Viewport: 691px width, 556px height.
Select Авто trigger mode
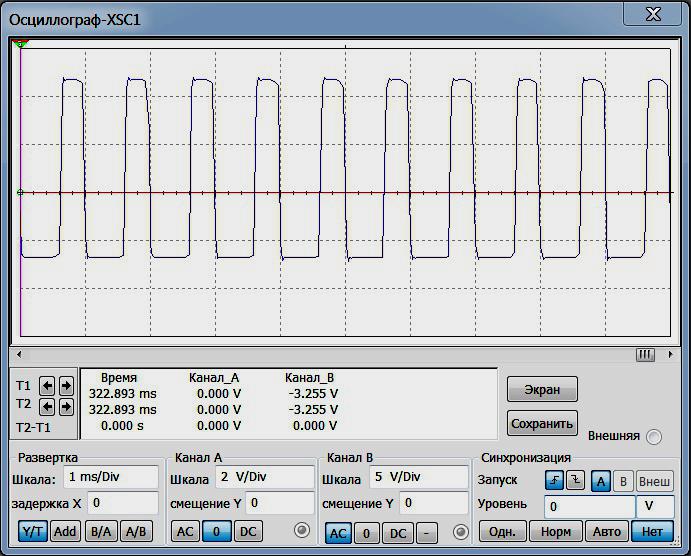pos(607,532)
